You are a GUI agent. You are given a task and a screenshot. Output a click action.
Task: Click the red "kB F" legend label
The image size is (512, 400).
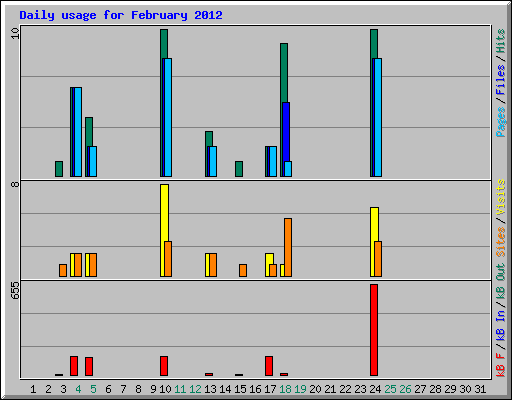[x=500, y=365]
